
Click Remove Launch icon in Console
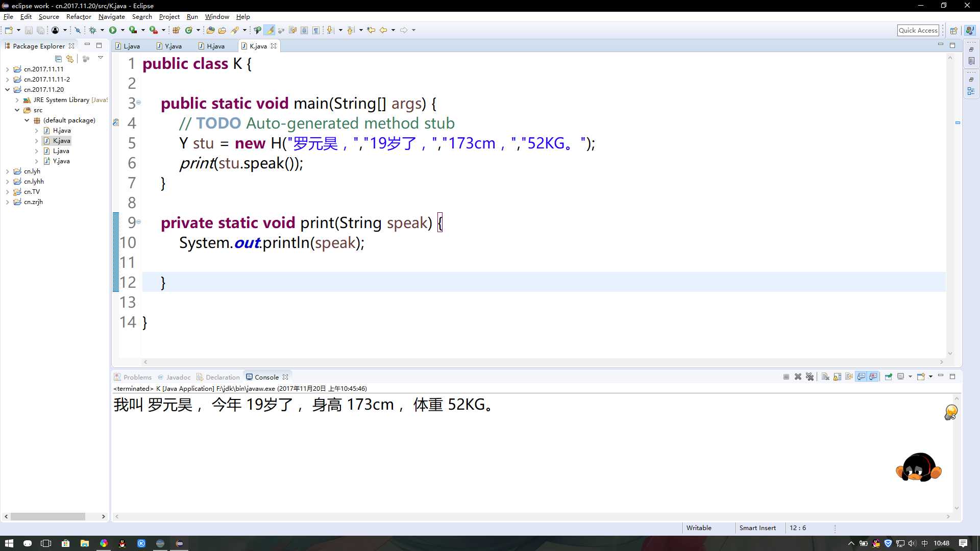click(798, 377)
